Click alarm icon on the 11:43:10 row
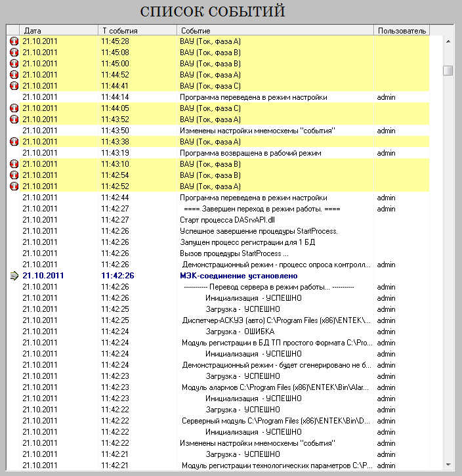The width and height of the screenshot is (462, 476). 14,164
